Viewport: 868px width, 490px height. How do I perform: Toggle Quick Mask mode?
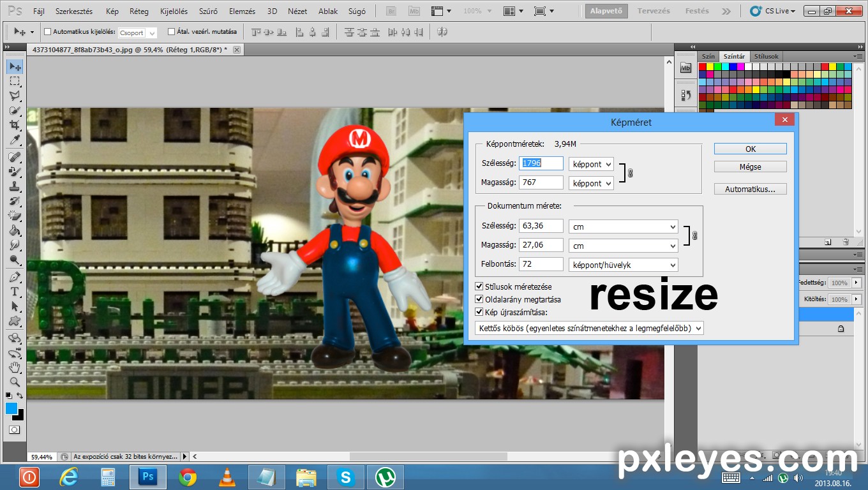pyautogui.click(x=15, y=430)
